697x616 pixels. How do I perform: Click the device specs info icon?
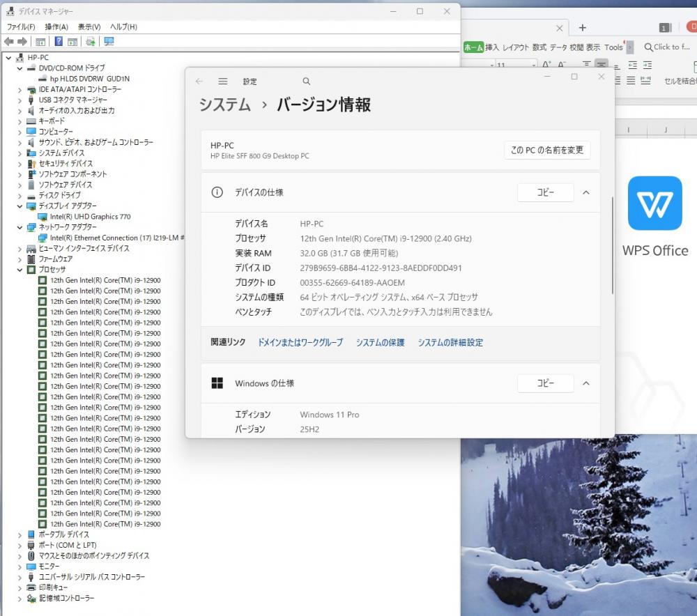(x=217, y=192)
